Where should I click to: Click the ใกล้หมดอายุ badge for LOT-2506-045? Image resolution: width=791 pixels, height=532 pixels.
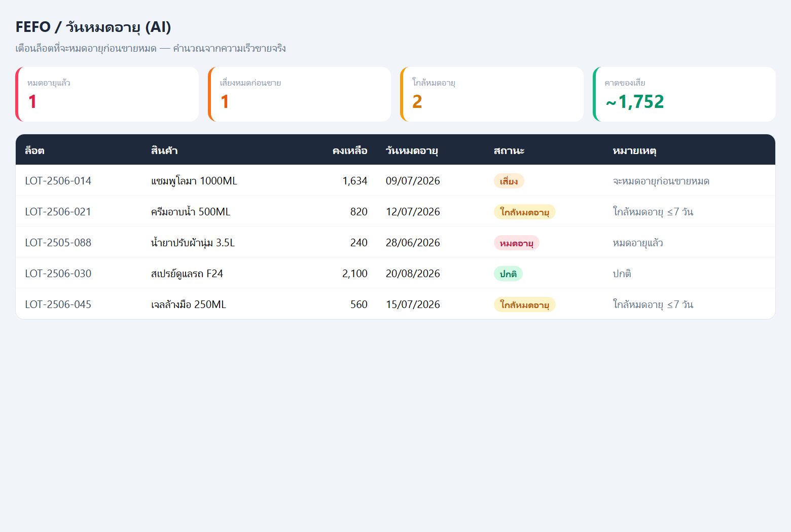tap(525, 305)
